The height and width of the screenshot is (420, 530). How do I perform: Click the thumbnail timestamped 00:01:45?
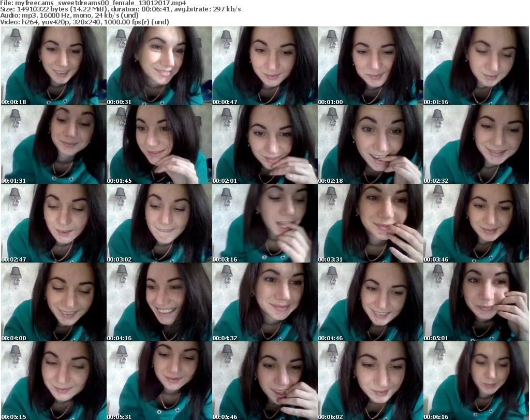159,144
